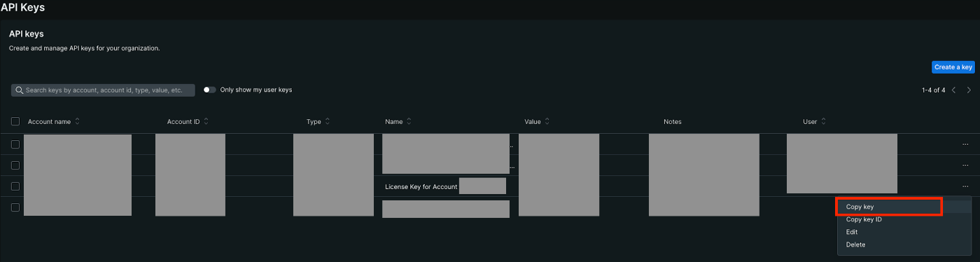Sort table by Name column
980x262 pixels.
398,121
